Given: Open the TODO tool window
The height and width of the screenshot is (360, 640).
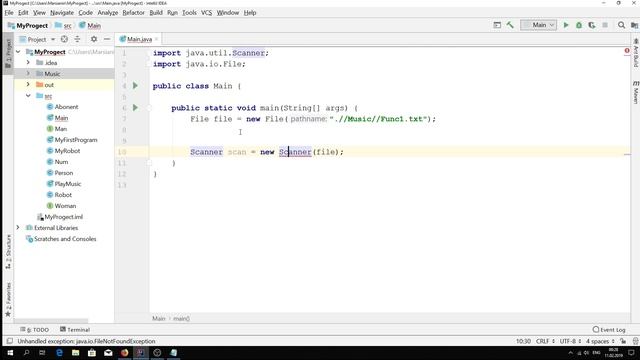Looking at the screenshot, I should pyautogui.click(x=35, y=329).
